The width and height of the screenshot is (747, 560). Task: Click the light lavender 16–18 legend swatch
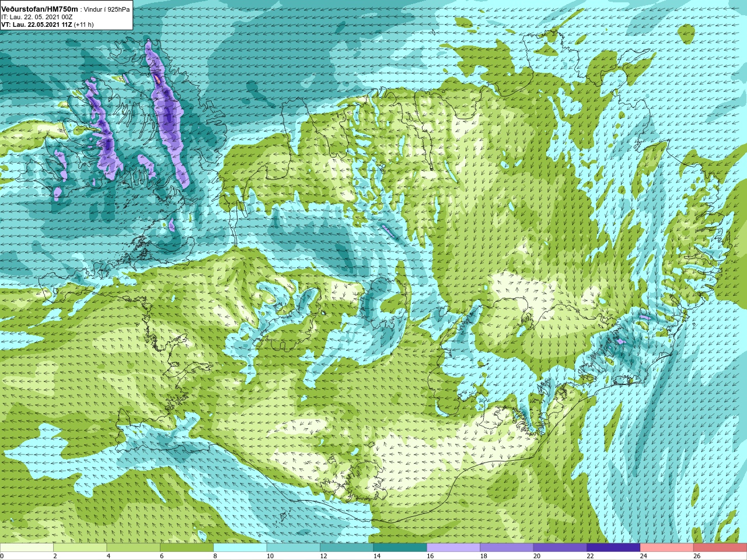(x=453, y=548)
